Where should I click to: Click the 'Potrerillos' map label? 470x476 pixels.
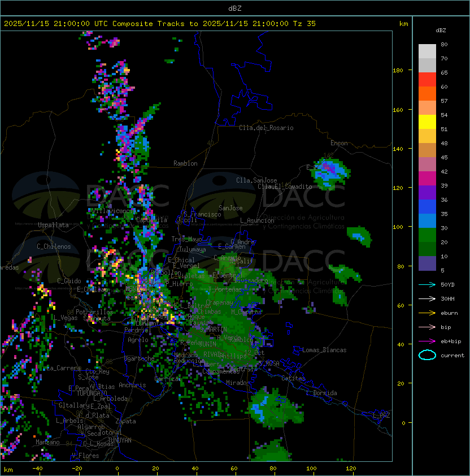click(94, 311)
